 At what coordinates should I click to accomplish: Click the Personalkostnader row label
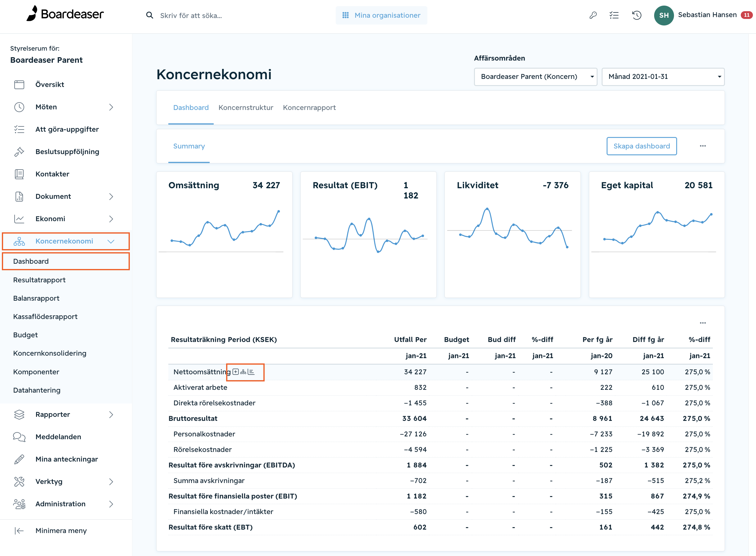click(204, 434)
